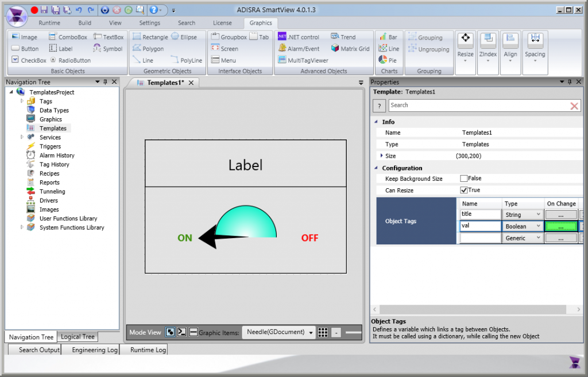Image resolution: width=588 pixels, height=377 pixels.
Task: Switch to the Engineering Log tab
Action: coord(95,349)
